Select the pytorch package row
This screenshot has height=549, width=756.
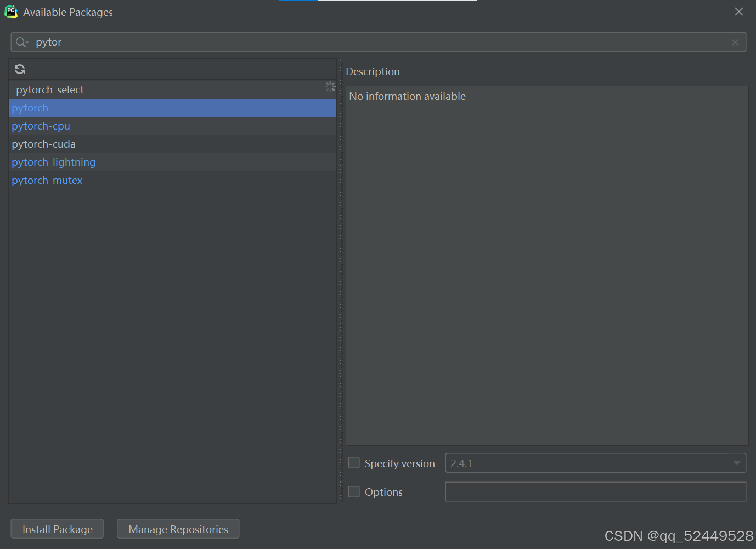pos(172,108)
